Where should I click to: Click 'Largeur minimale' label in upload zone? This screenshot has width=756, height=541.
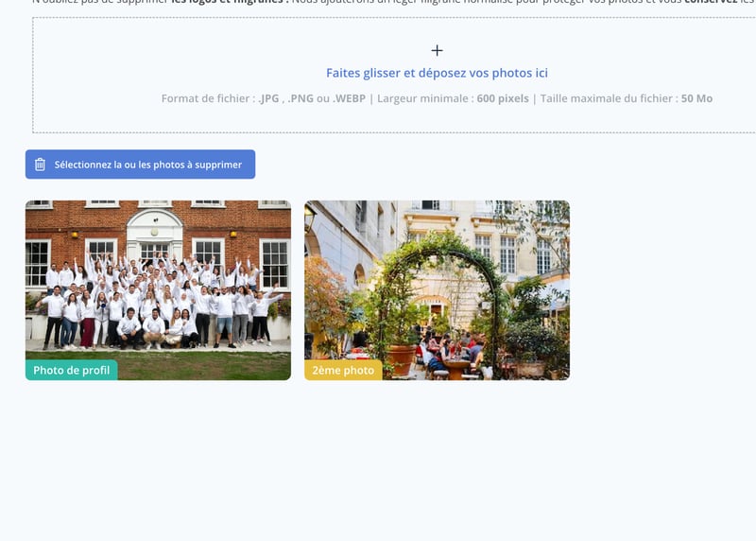422,98
